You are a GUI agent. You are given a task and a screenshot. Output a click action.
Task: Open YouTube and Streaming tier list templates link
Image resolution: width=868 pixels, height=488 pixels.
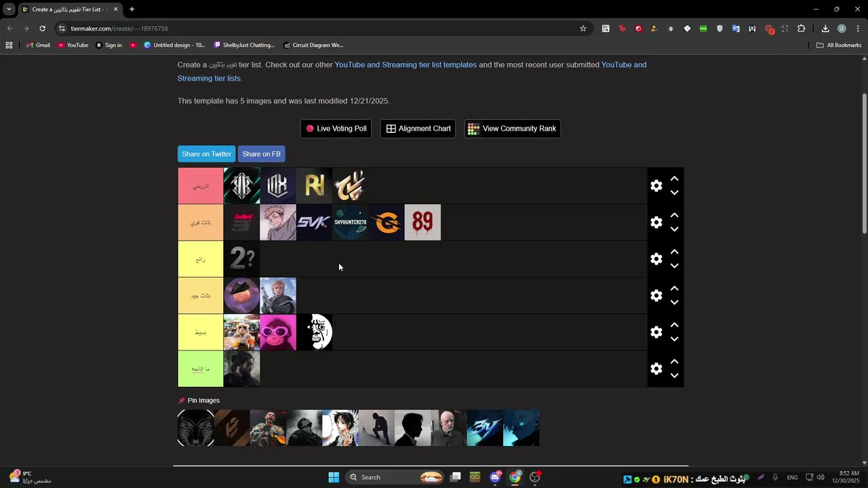(x=406, y=65)
